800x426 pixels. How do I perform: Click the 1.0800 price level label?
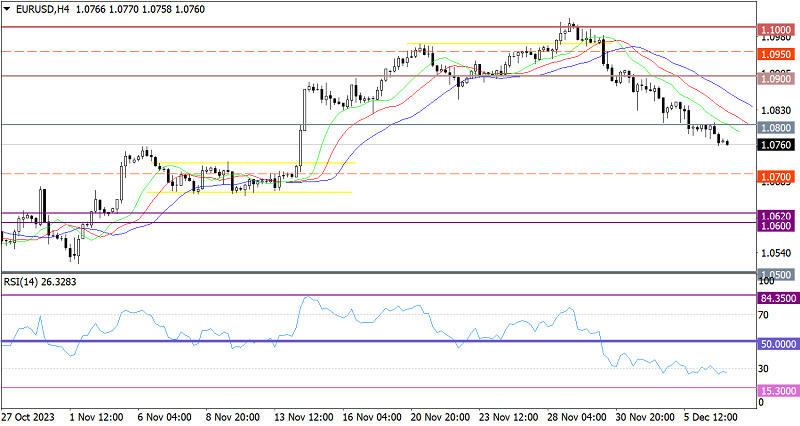[778, 128]
